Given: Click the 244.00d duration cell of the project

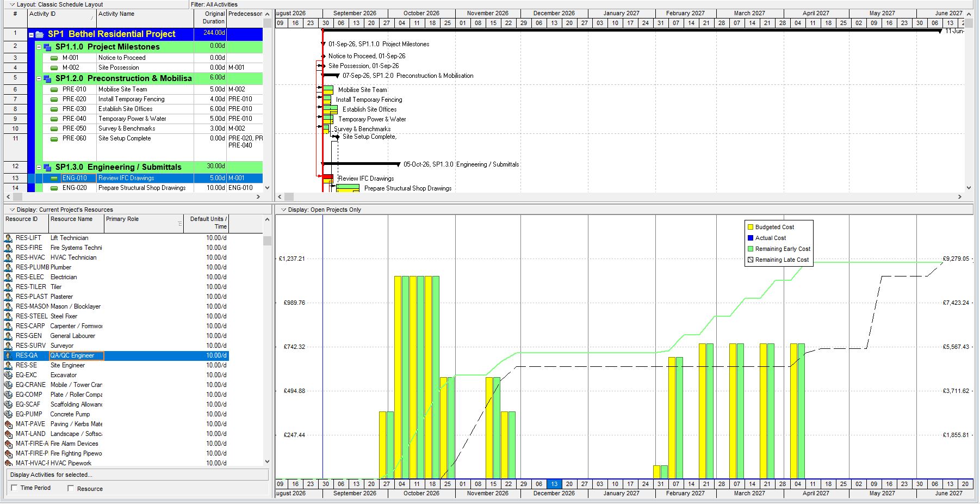Looking at the screenshot, I should pyautogui.click(x=210, y=34).
